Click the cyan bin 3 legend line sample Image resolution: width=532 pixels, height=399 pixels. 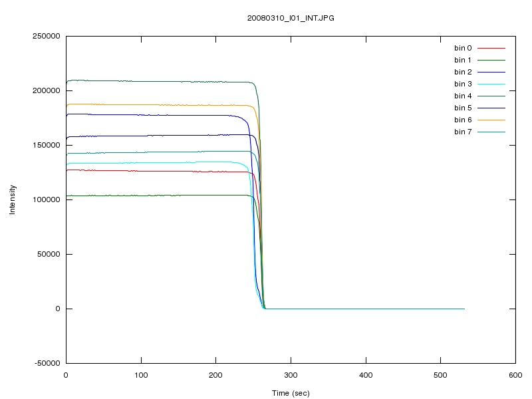[491, 84]
